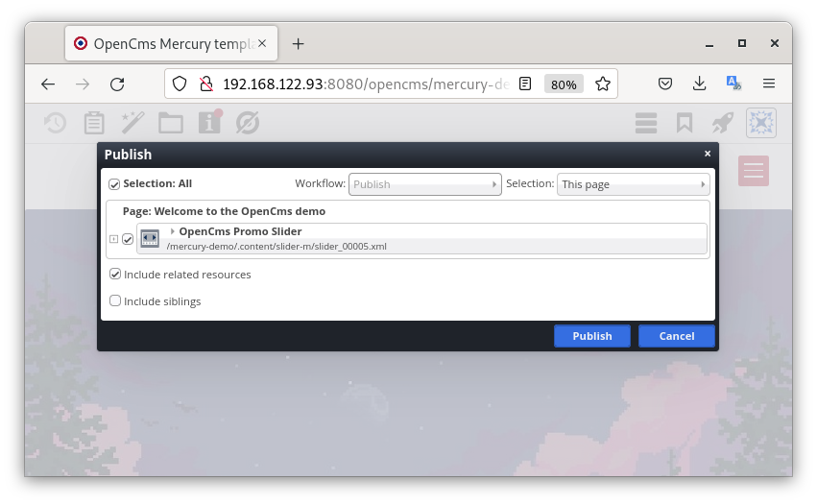Toggle the Selection: All checkbox
The image size is (817, 504).
pos(114,184)
